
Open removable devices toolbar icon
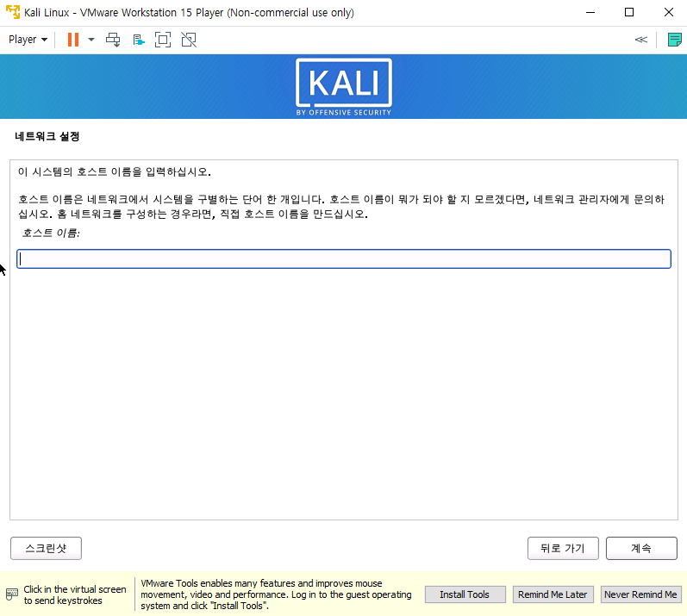pos(139,40)
